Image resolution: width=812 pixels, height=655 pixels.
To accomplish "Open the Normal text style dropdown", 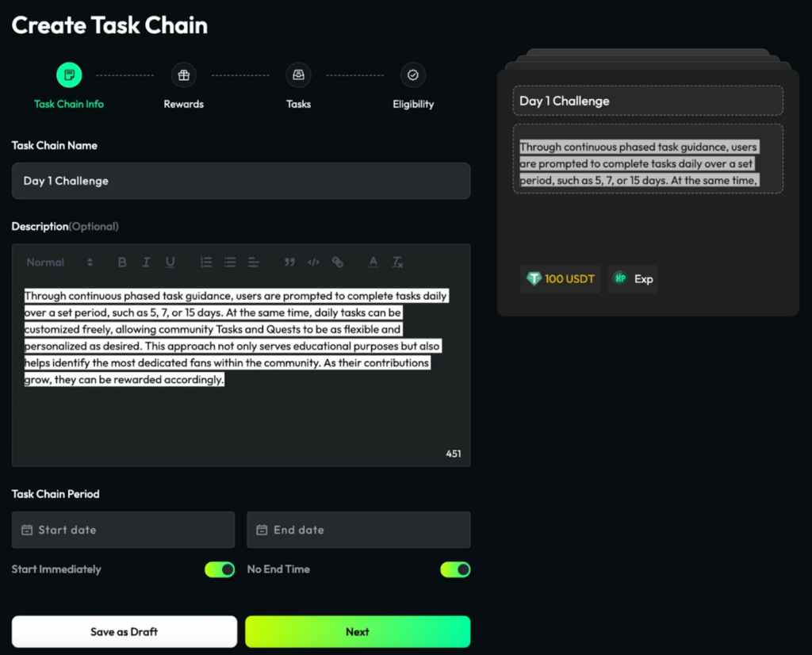I will (59, 262).
